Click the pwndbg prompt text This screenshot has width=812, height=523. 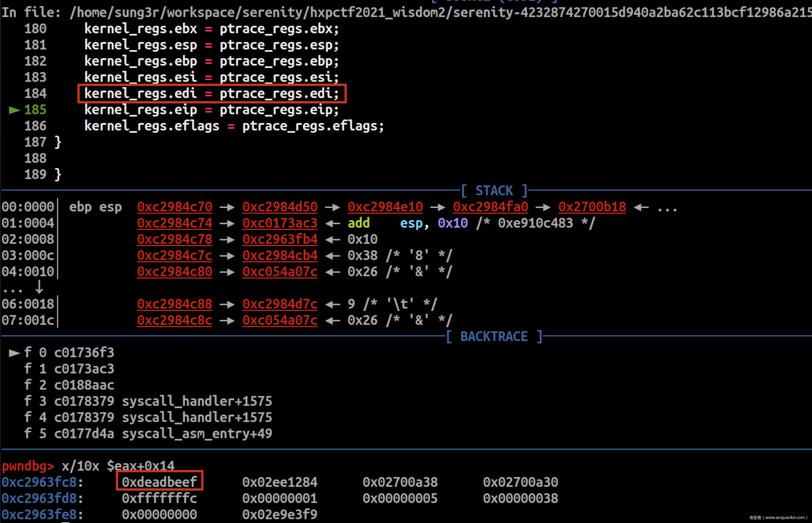(28, 466)
